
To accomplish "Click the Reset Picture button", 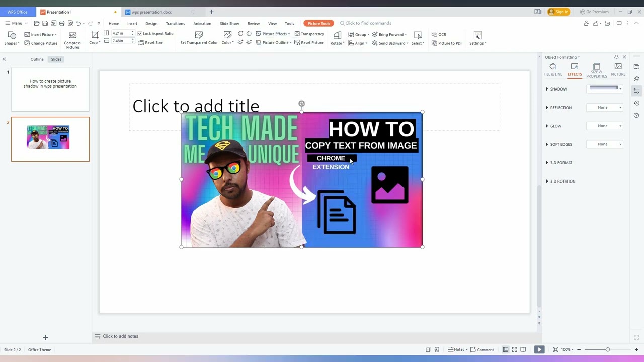I will coord(309,43).
